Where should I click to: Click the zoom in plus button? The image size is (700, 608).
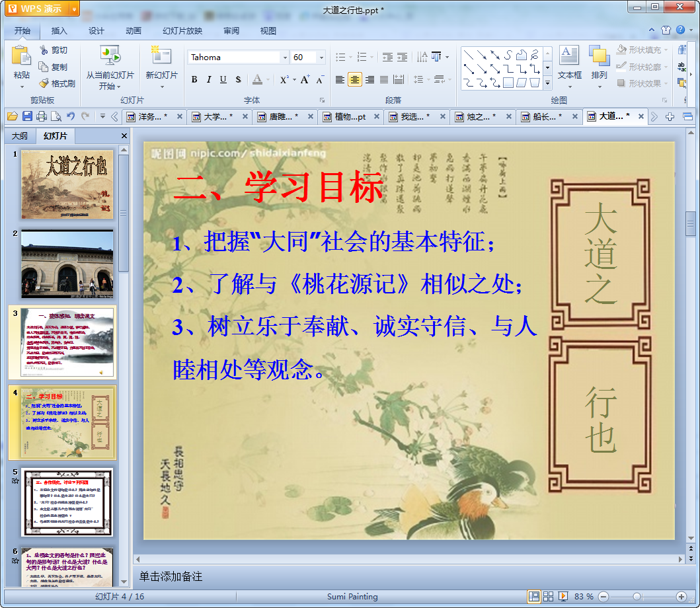coord(681,596)
